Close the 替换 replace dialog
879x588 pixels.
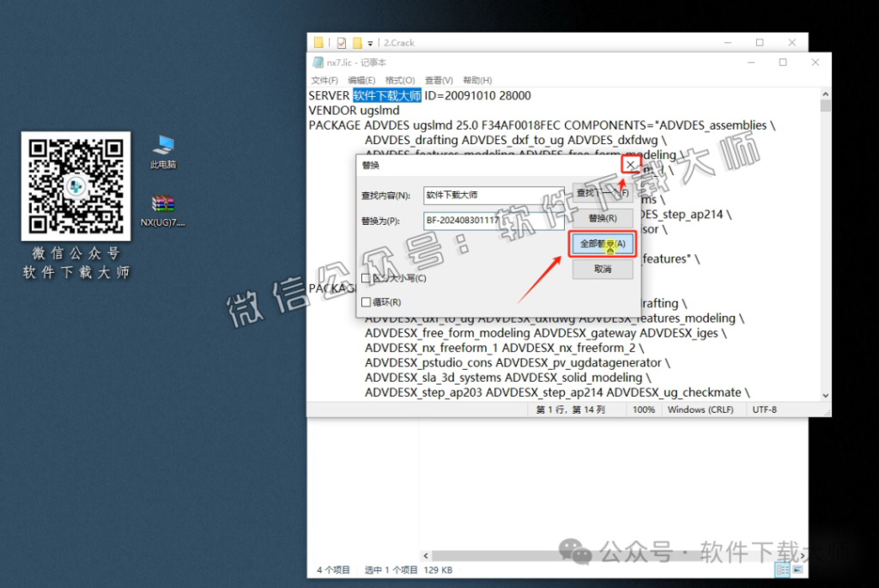[631, 164]
